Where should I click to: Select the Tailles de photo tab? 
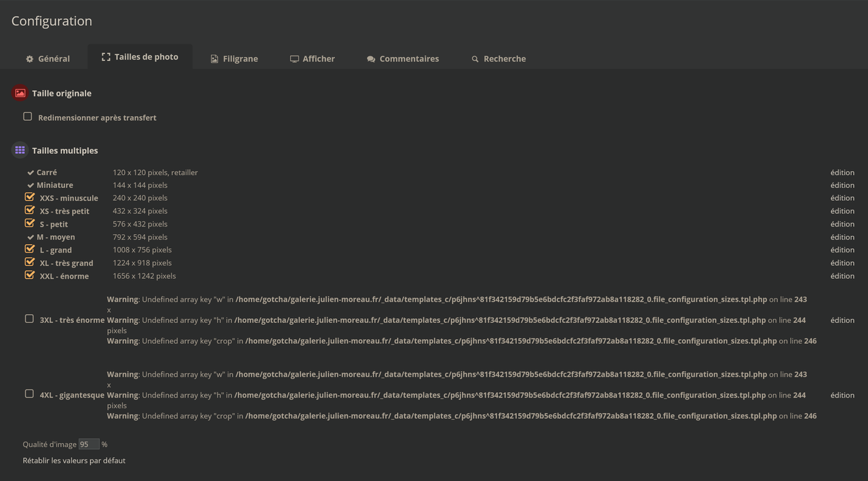point(140,57)
